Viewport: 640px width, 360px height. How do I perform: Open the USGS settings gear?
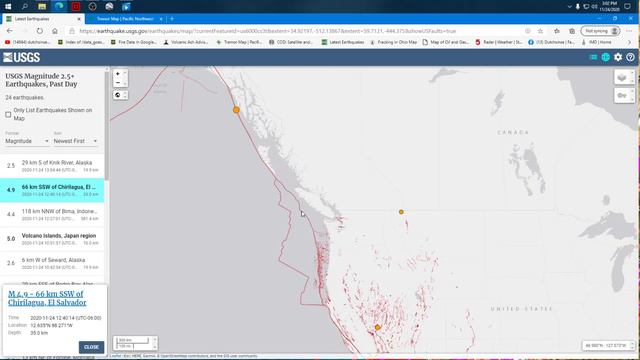618,57
